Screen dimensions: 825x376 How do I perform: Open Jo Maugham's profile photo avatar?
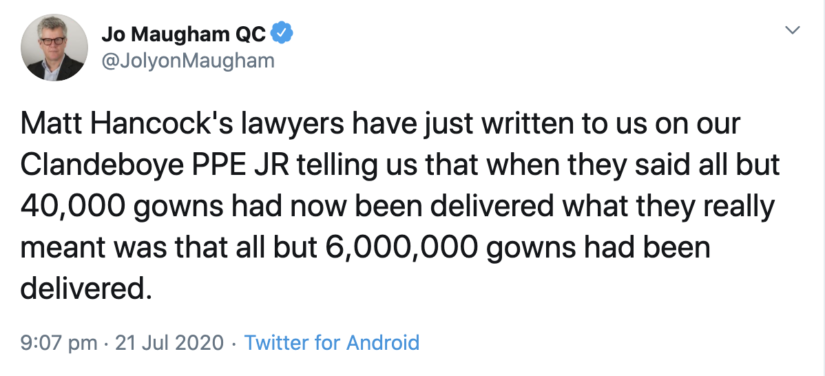pyautogui.click(x=54, y=47)
